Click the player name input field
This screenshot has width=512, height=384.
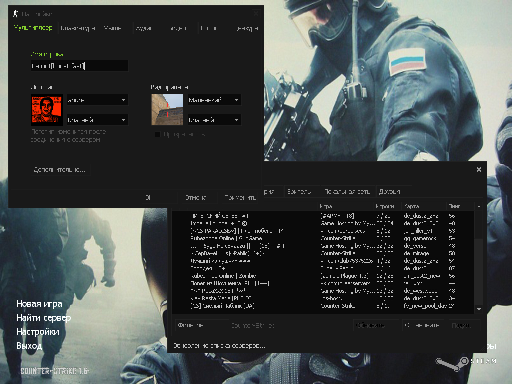pyautogui.click(x=79, y=66)
